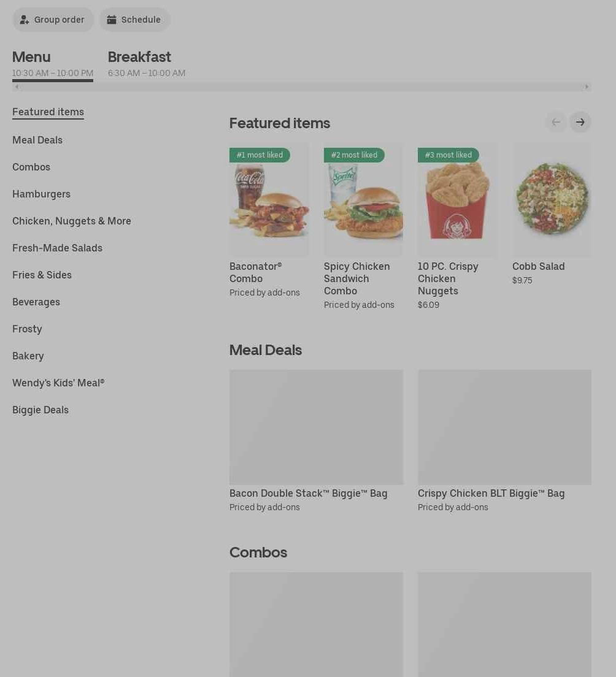Viewport: 616px width, 677px height.
Task: Click the left arrow of horizontal scrollbar
Action: (x=17, y=87)
